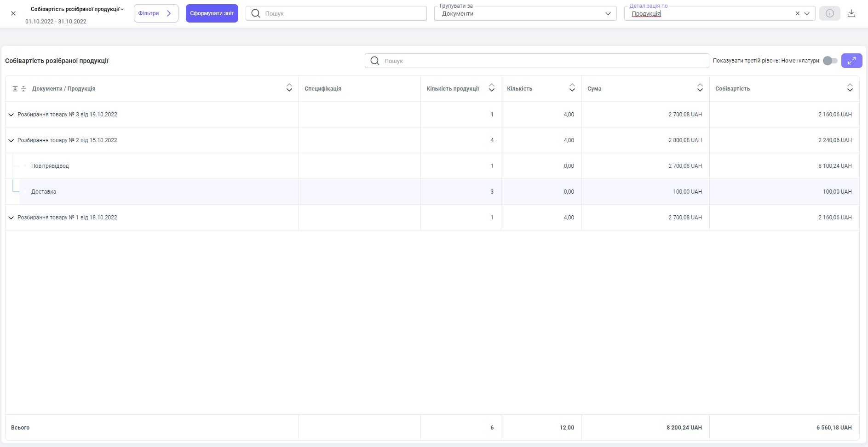
Task: Click the expand all rows icon
Action: pyautogui.click(x=15, y=89)
